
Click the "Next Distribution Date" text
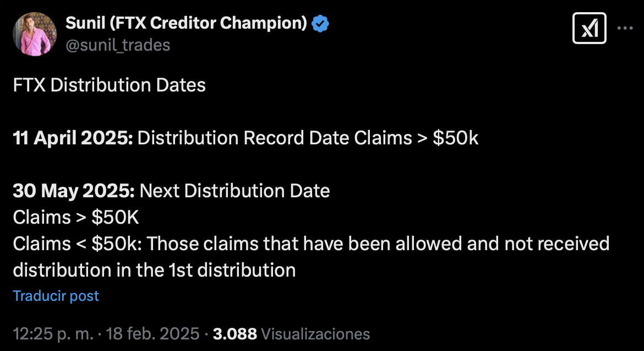pyautogui.click(x=235, y=191)
